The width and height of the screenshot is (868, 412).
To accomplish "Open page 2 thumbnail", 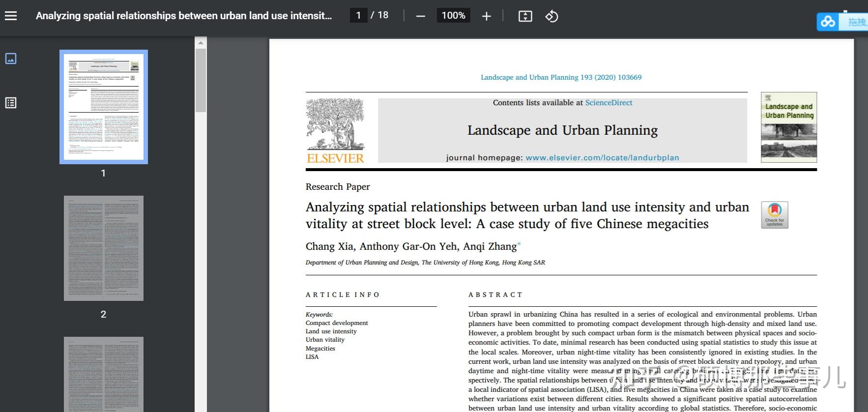I will pos(104,248).
